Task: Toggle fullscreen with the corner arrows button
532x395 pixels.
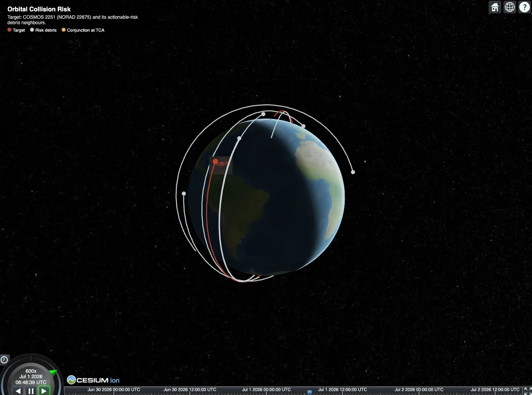Action: tap(528, 391)
